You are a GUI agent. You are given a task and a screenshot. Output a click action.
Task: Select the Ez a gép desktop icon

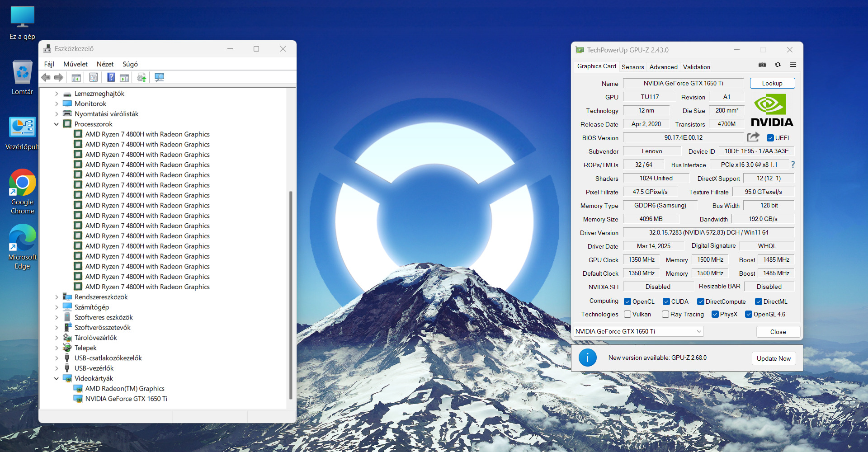[22, 23]
